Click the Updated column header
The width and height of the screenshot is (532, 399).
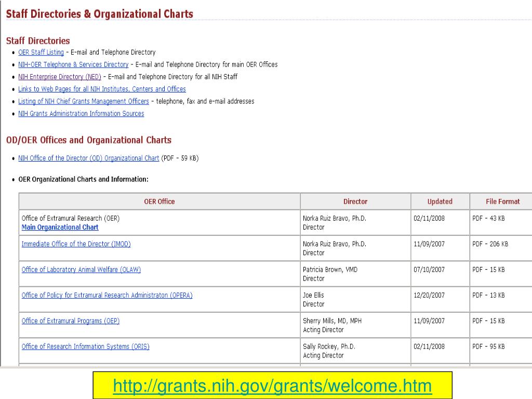click(x=440, y=202)
